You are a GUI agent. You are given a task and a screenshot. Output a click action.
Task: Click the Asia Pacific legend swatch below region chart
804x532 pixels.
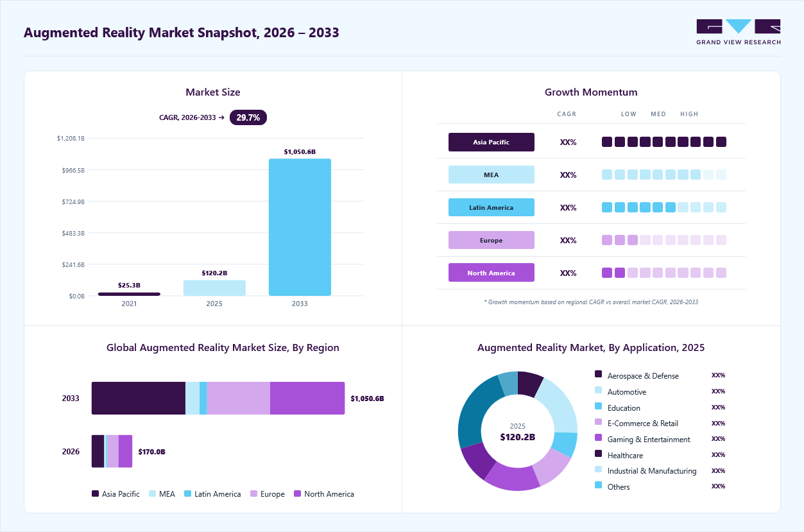coord(96,494)
